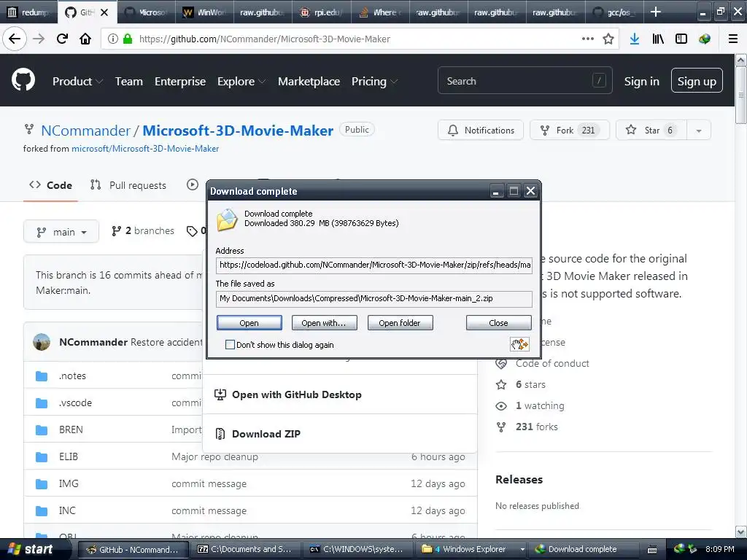This screenshot has height=560, width=747.
Task: Click the green padlock security icon
Action: 128,39
